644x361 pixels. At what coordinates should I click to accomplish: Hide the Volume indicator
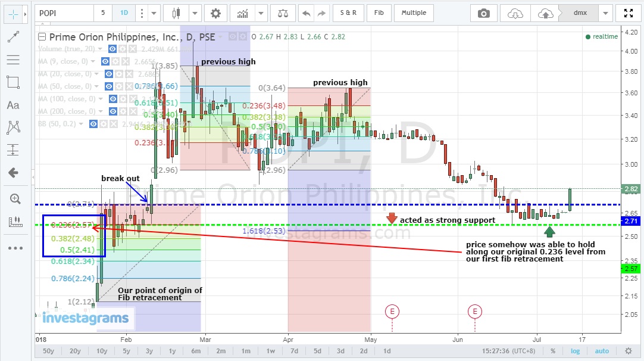113,49
